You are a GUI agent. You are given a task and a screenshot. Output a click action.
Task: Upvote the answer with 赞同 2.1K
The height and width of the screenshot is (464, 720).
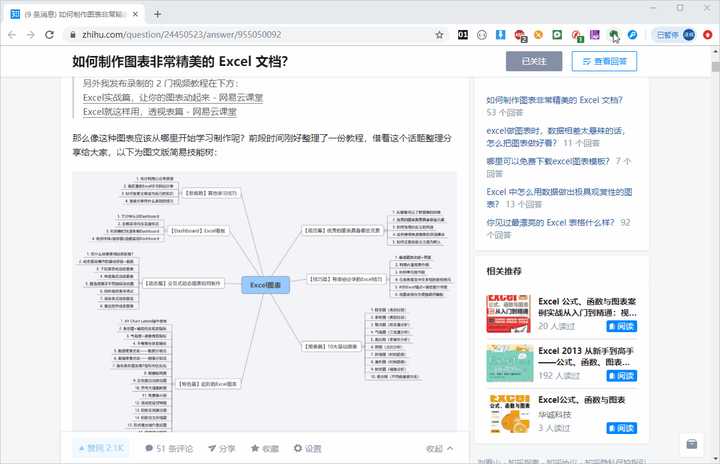coord(101,448)
